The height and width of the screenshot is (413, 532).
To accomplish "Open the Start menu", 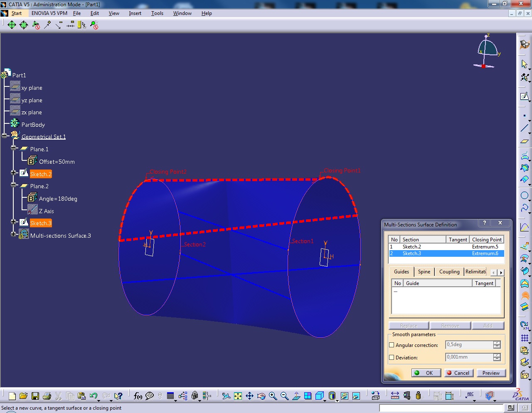I will (17, 13).
